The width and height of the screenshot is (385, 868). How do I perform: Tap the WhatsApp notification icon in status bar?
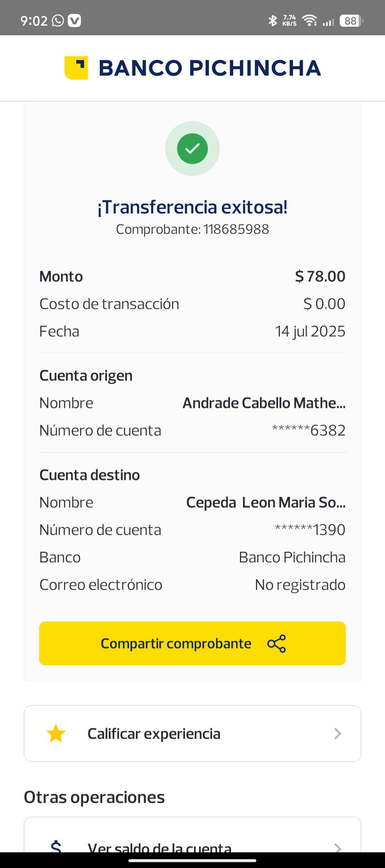coord(58,21)
